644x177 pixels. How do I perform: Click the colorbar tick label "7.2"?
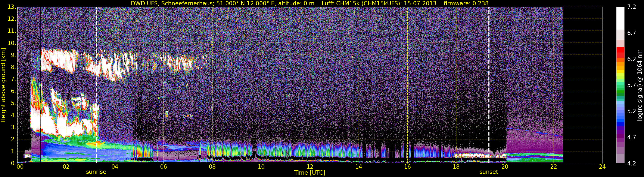pos(632,7)
